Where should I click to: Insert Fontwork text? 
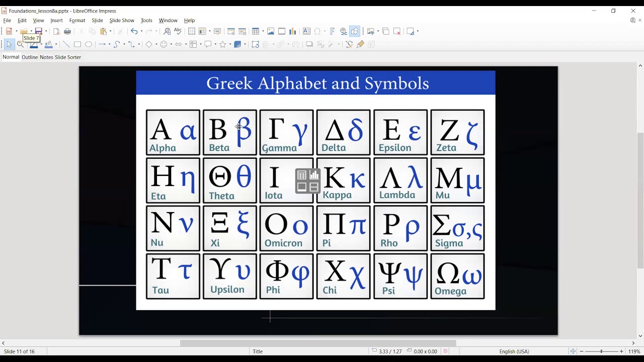[333, 31]
